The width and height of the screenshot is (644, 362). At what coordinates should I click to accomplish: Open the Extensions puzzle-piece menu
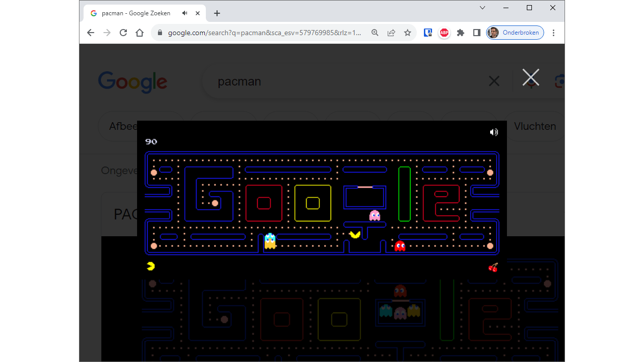[x=461, y=33]
